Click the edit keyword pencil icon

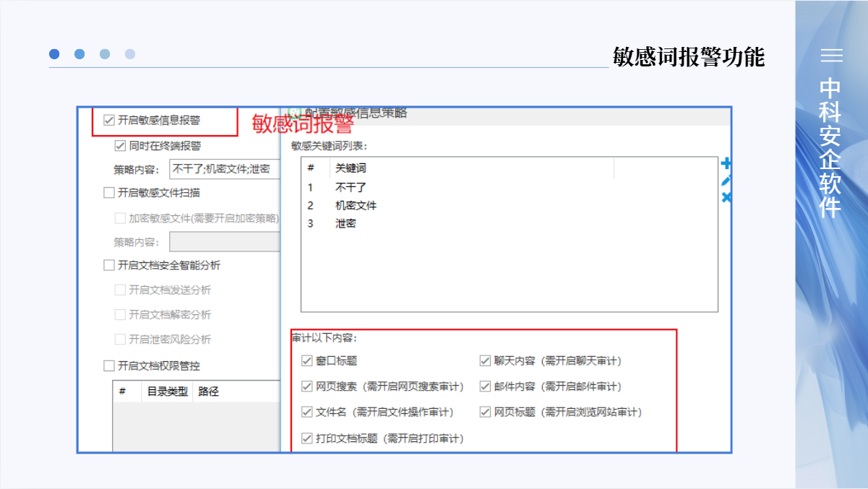tap(726, 181)
